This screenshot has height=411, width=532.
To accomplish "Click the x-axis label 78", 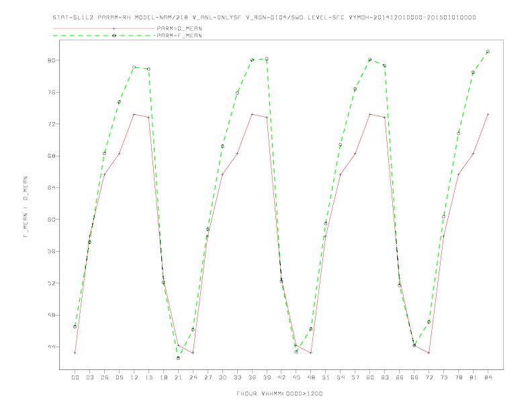I will pyautogui.click(x=459, y=377).
